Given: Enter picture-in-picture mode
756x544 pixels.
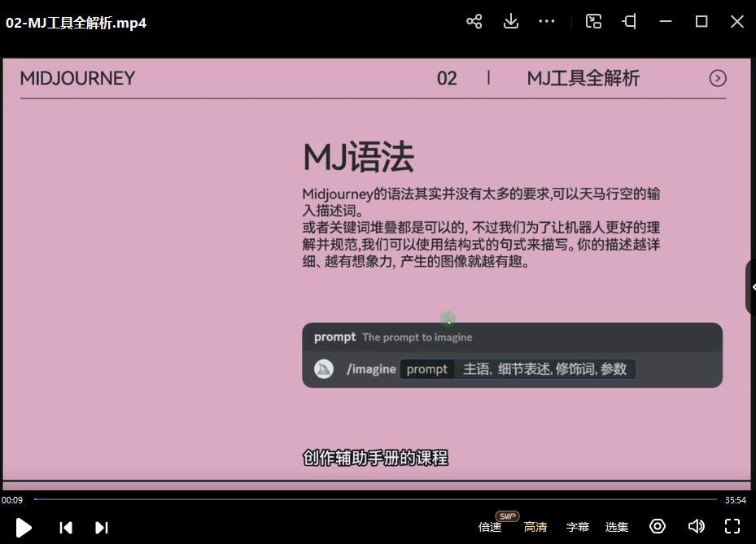Looking at the screenshot, I should 593,22.
